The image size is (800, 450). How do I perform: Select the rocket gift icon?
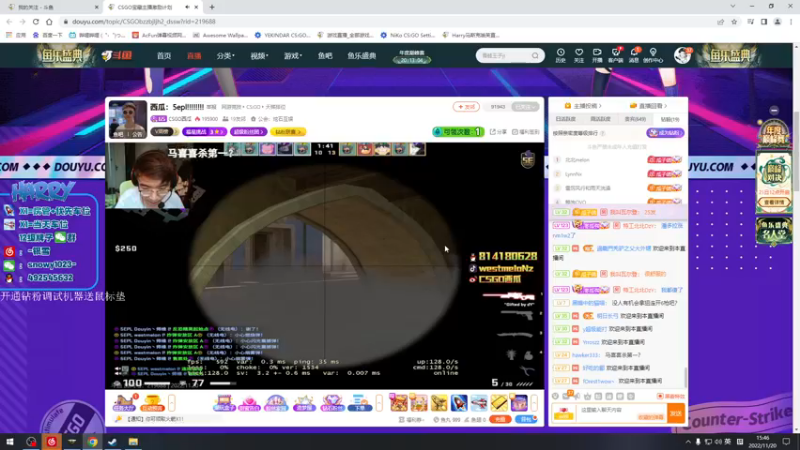(459, 403)
